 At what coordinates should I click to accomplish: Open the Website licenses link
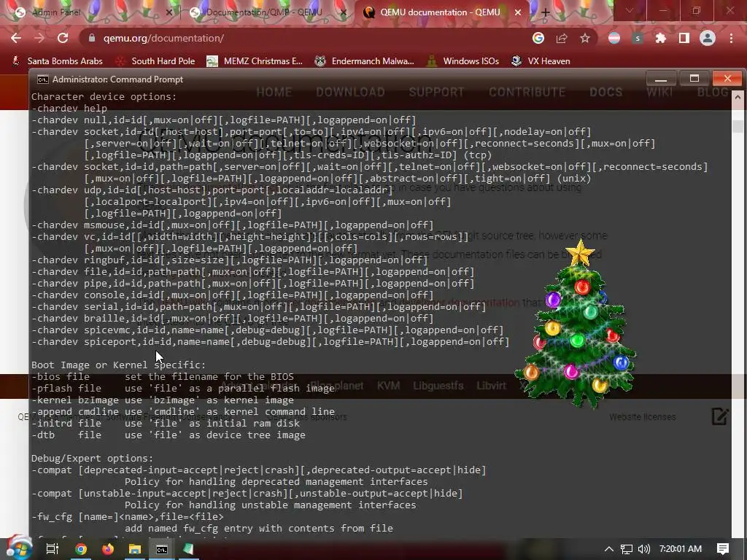pyautogui.click(x=642, y=416)
